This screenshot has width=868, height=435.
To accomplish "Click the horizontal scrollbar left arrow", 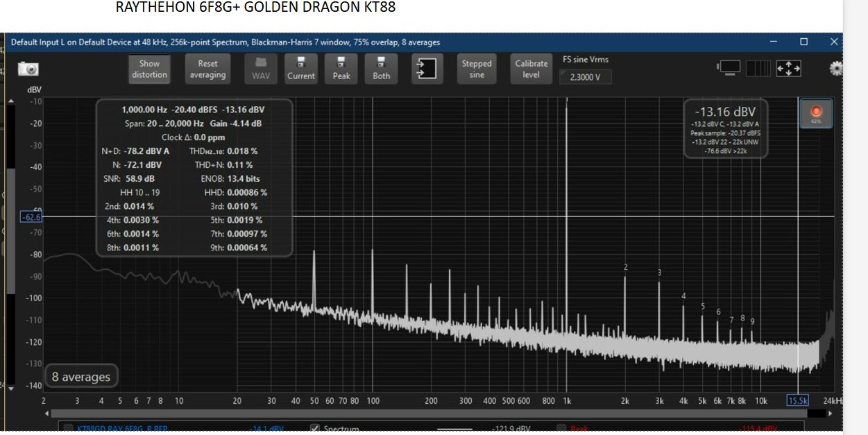I will click(46, 413).
